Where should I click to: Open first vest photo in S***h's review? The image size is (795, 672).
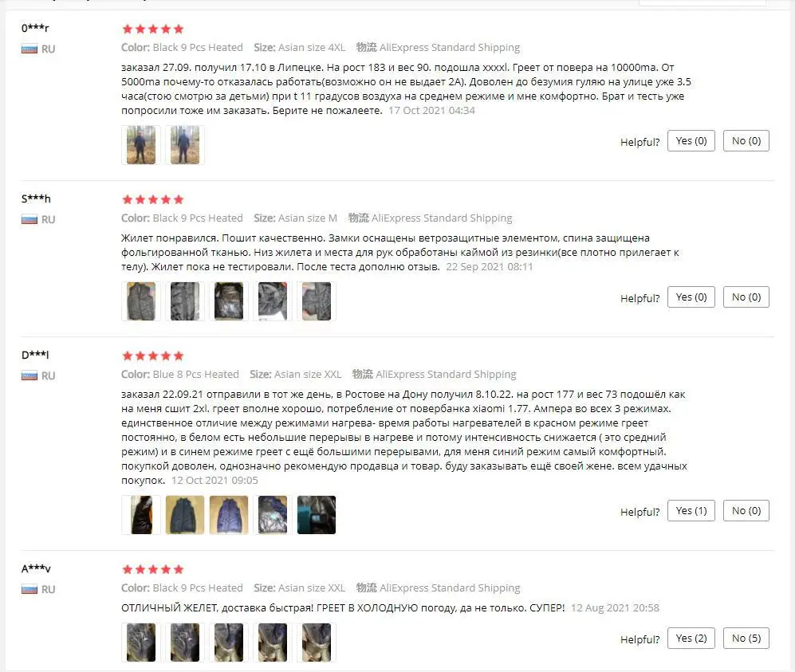(x=141, y=301)
